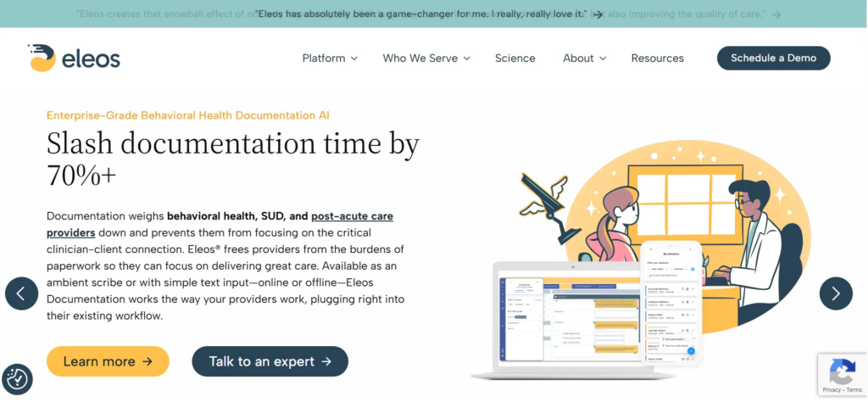Click arrow after game-changer testimonial banner
Viewport: 868px width, 402px height.
[x=598, y=14]
